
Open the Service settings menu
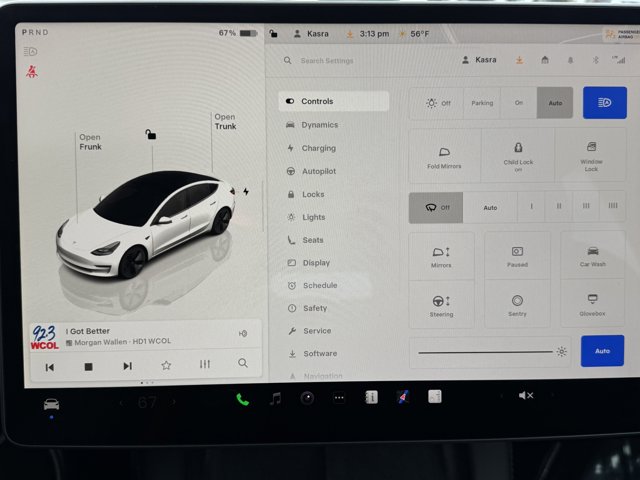(309, 331)
